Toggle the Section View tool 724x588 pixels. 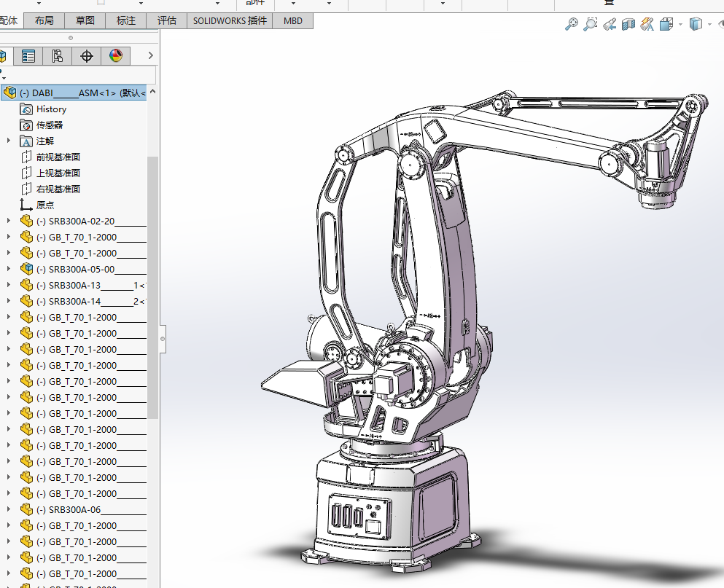point(628,24)
